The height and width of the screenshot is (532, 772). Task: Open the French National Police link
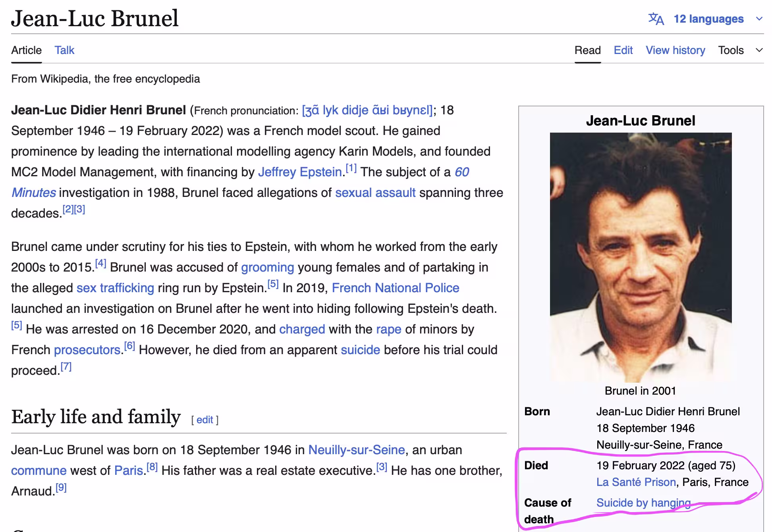point(396,288)
